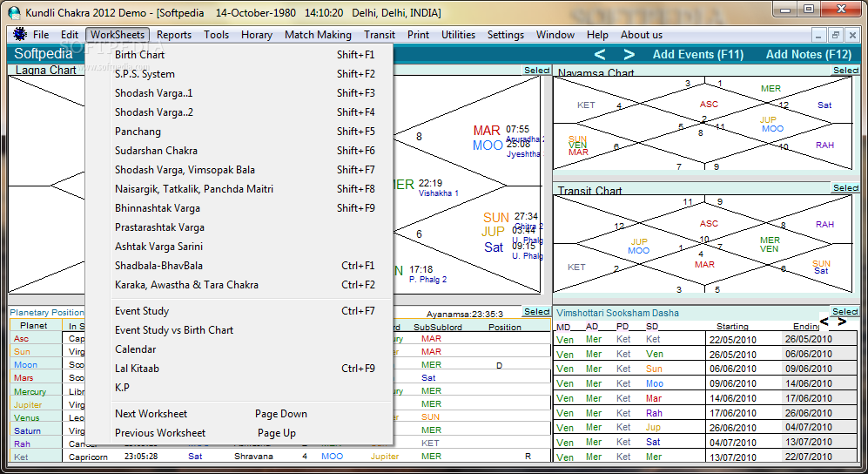Viewport: 868px width, 474px height.
Task: Click Add Events (F11)
Action: click(x=698, y=54)
